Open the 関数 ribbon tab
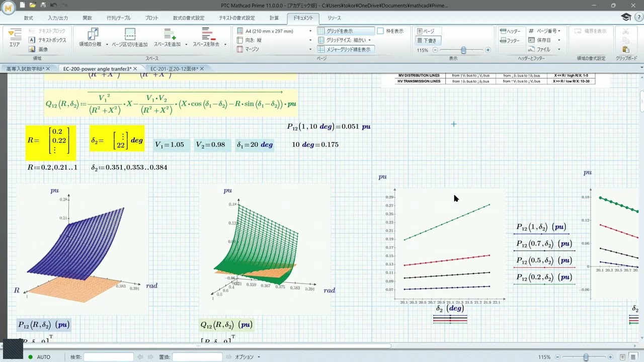 [x=88, y=18]
